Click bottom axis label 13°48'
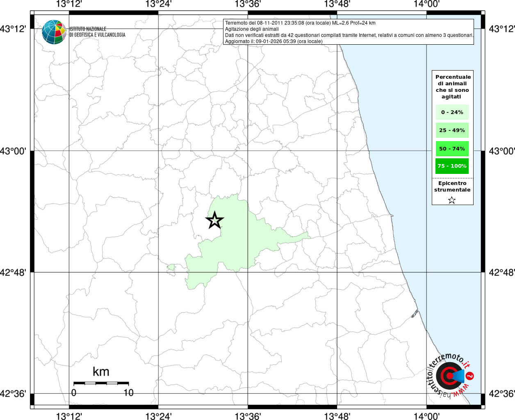Screen dimensions: 515x420 [x=337, y=416]
